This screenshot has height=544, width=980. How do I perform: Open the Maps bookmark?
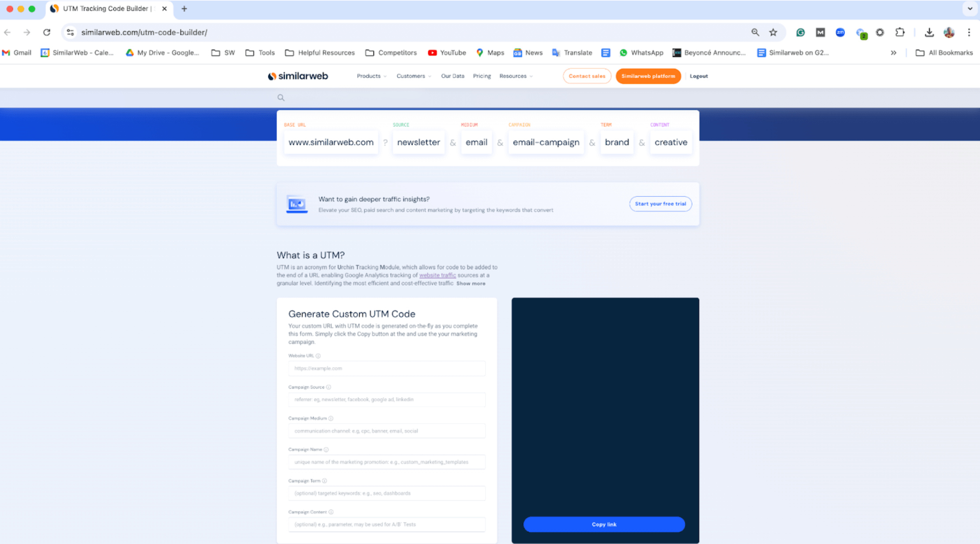point(490,53)
